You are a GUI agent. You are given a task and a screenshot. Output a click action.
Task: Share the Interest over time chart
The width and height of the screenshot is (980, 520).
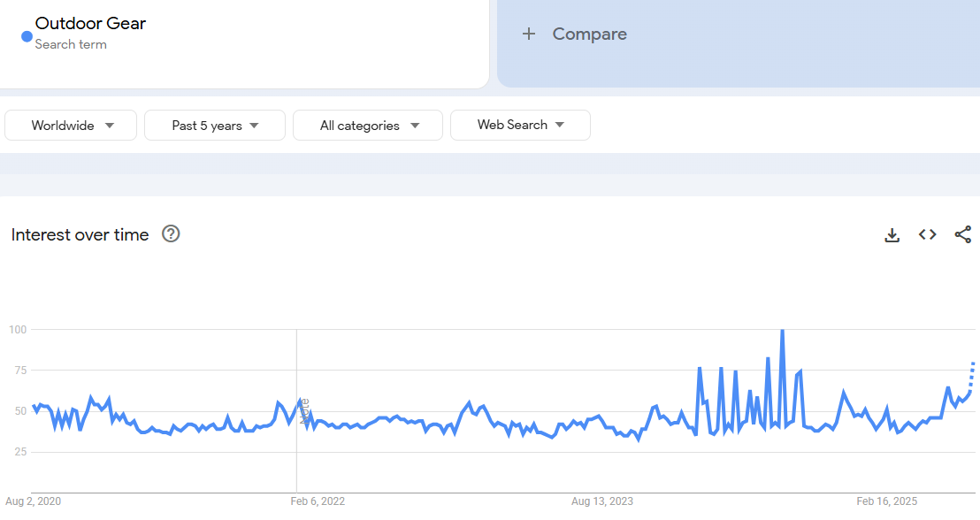click(x=962, y=235)
